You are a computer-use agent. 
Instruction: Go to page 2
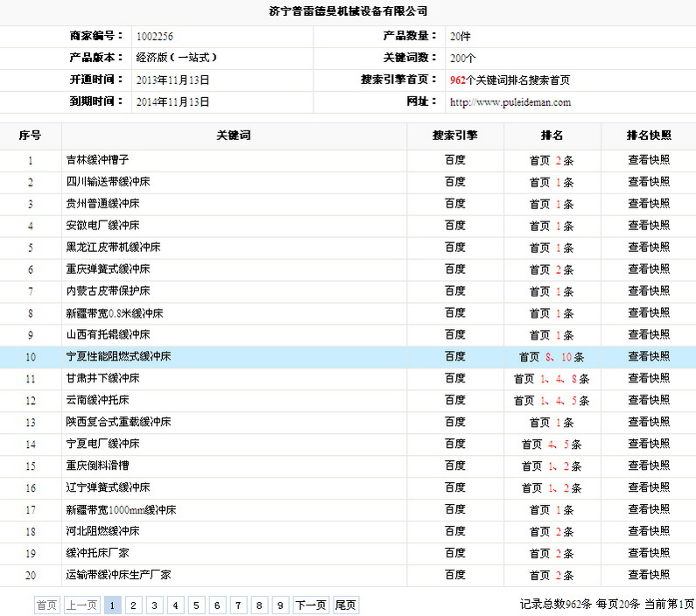point(134,605)
